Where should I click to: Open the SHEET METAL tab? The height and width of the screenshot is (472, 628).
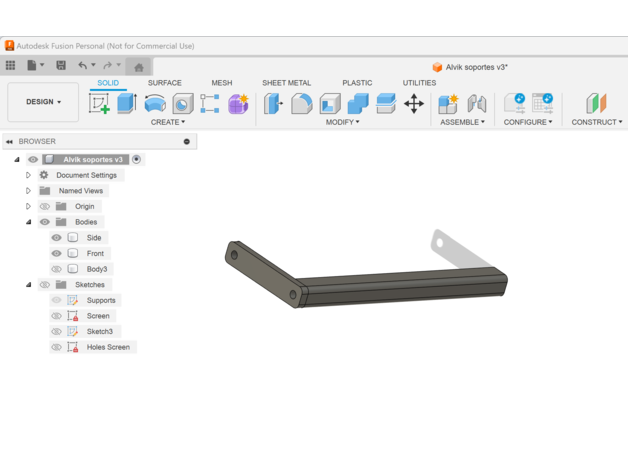tap(286, 83)
